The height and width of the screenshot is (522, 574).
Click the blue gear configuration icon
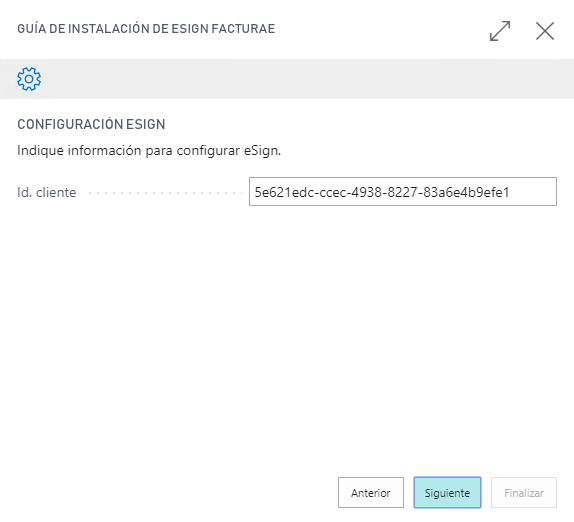coord(29,79)
